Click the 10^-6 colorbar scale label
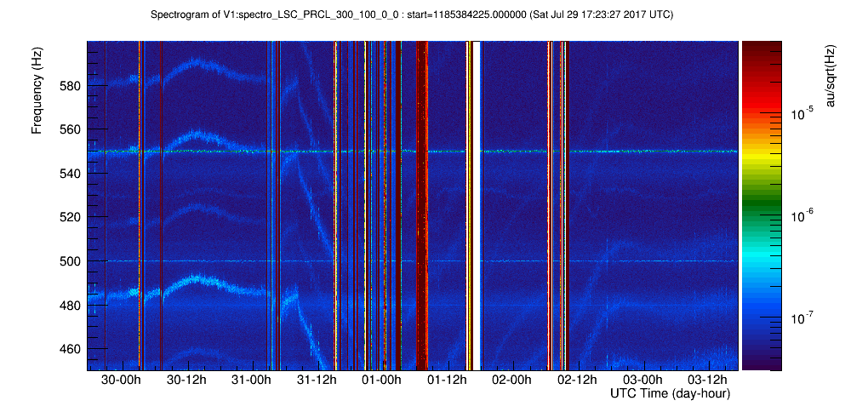Screen dimensions: 868x412 (801, 216)
